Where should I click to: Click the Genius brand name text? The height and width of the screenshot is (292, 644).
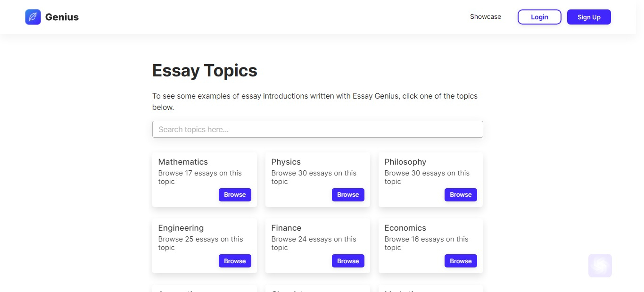62,17
